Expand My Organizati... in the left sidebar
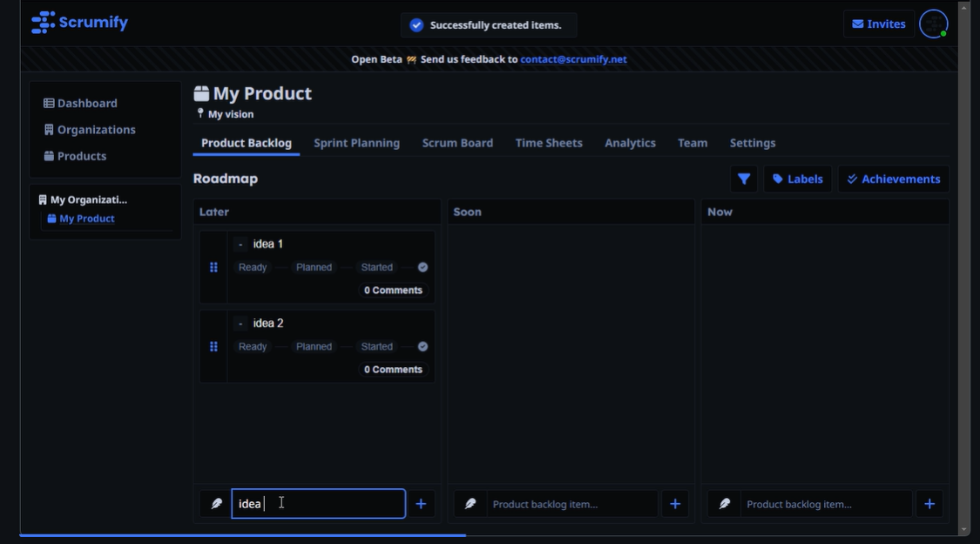 (x=83, y=200)
